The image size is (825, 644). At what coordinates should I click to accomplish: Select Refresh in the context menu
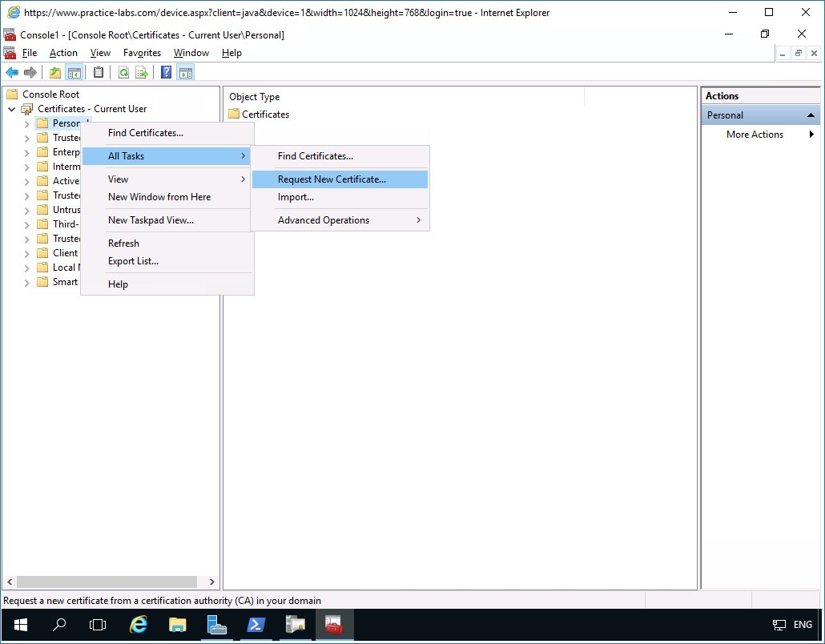(167, 244)
